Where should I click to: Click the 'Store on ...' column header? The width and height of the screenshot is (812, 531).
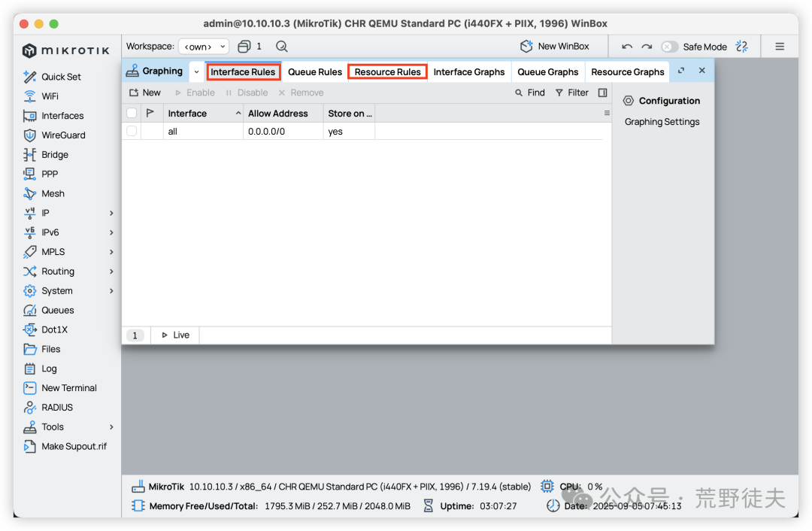coord(350,113)
